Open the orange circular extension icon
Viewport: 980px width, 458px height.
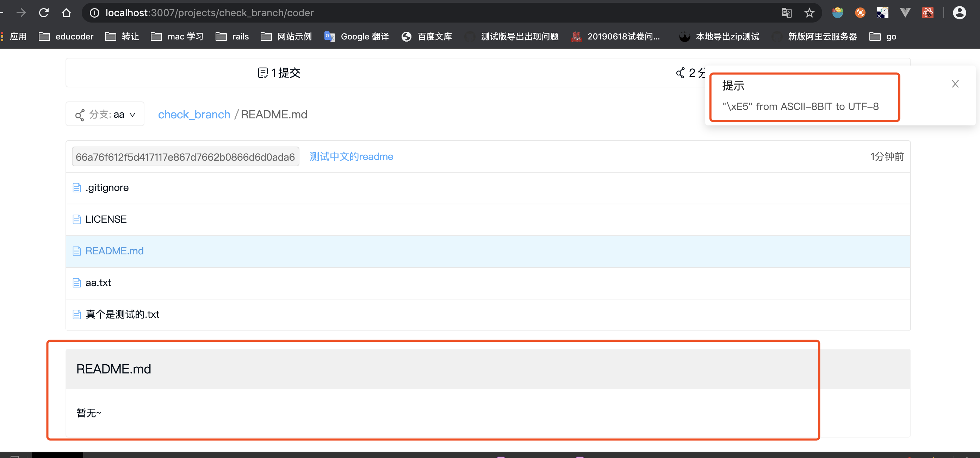tap(860, 13)
